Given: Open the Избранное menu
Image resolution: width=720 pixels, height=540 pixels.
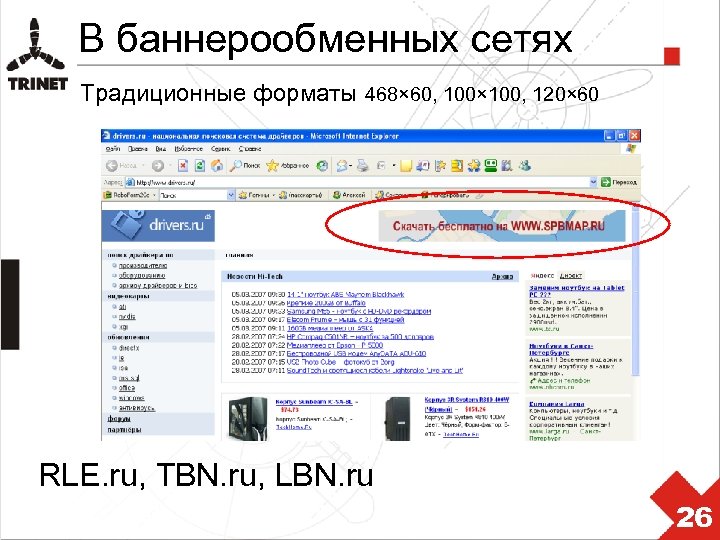Looking at the screenshot, I should [188, 149].
